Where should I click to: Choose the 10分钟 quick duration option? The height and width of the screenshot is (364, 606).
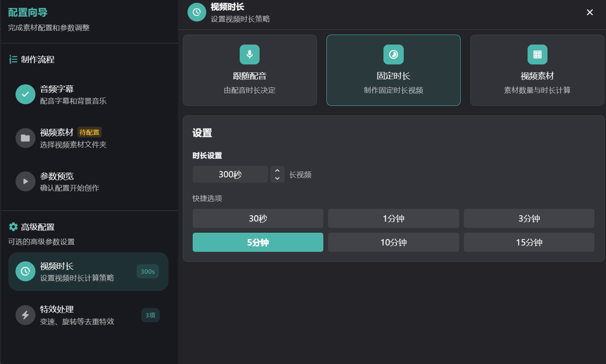coord(393,242)
